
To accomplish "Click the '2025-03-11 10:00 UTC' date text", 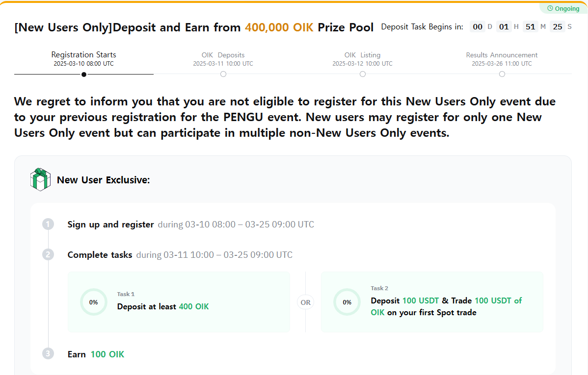I will [223, 64].
